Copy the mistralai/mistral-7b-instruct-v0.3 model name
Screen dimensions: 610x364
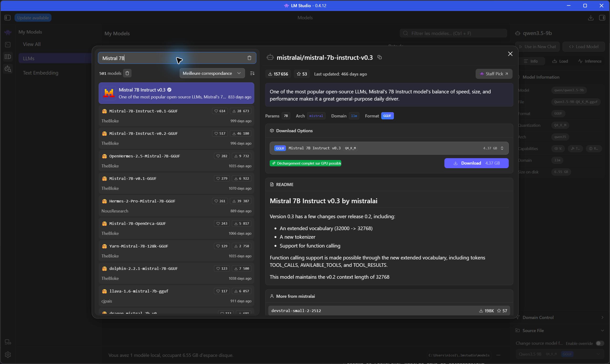(380, 57)
